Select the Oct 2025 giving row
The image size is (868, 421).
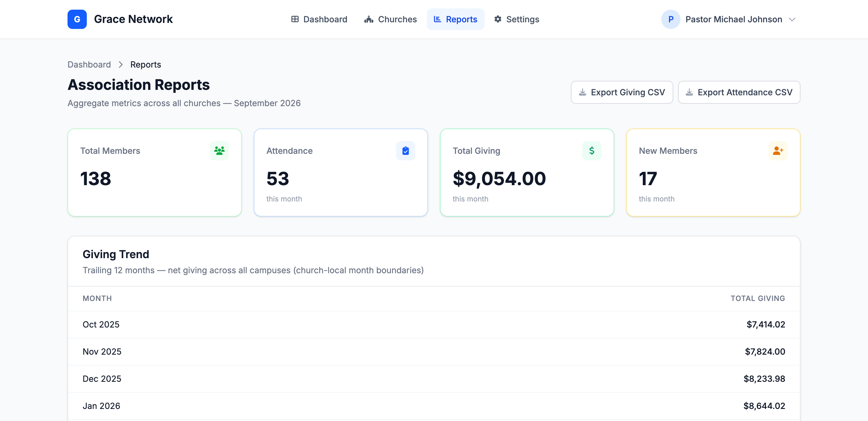click(x=434, y=324)
